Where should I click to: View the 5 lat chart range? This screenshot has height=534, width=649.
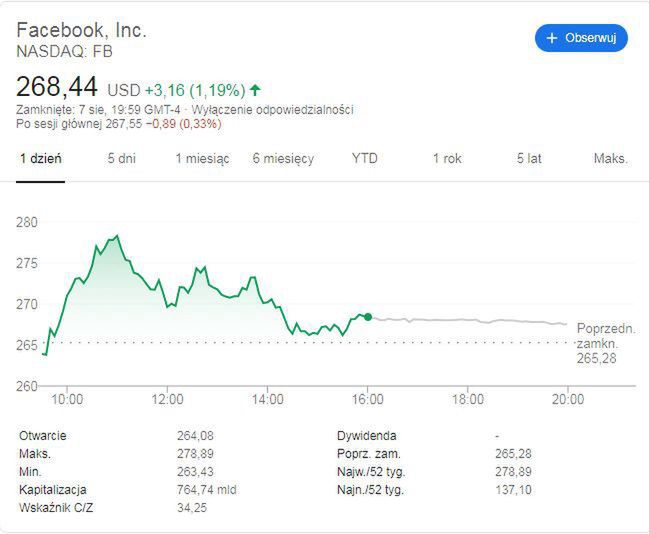[x=529, y=159]
